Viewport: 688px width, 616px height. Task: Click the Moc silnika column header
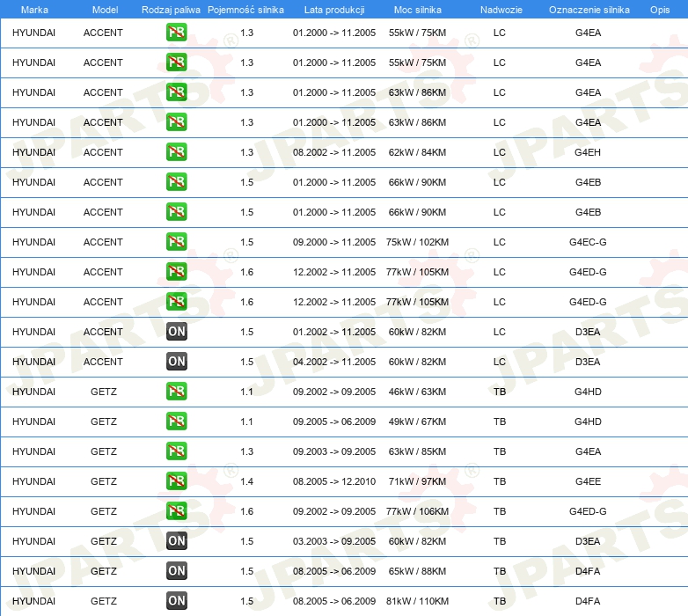click(418, 10)
